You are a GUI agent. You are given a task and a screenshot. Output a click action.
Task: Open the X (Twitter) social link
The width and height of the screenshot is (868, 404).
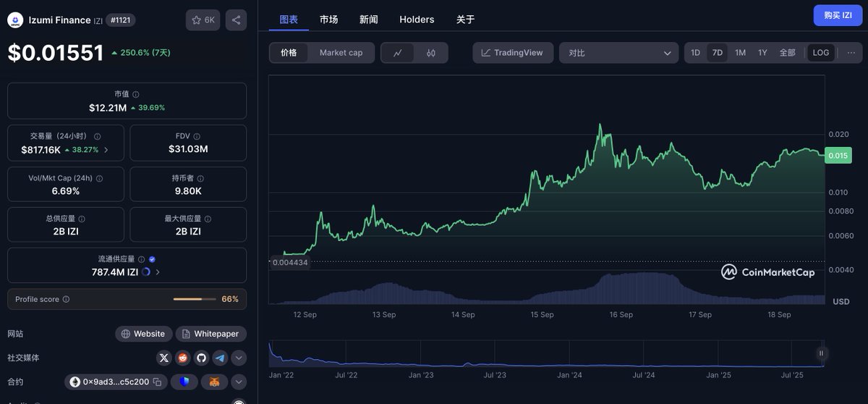tap(164, 358)
